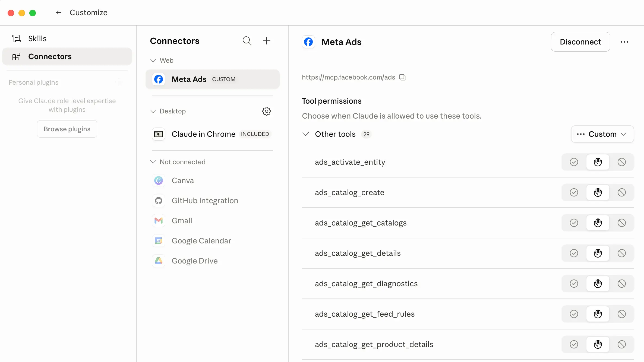Viewport: 644px width, 362px height.
Task: Always allow ads_catalog_get_details
Action: coord(574,253)
